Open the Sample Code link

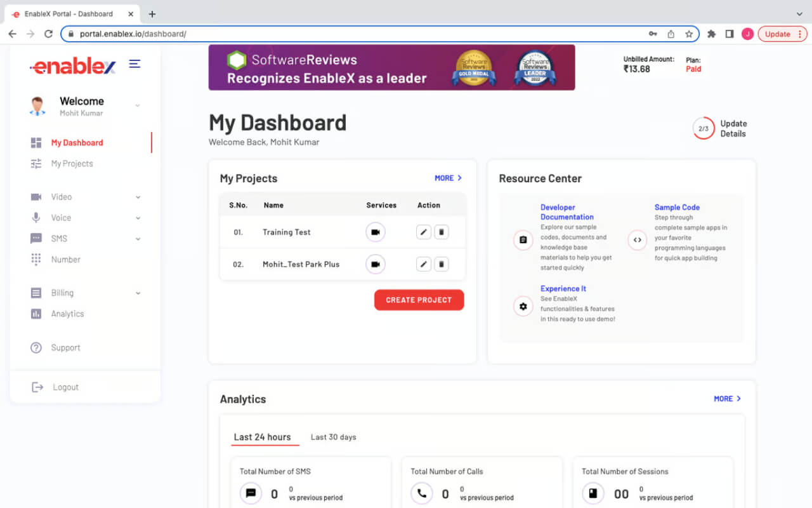tap(677, 208)
